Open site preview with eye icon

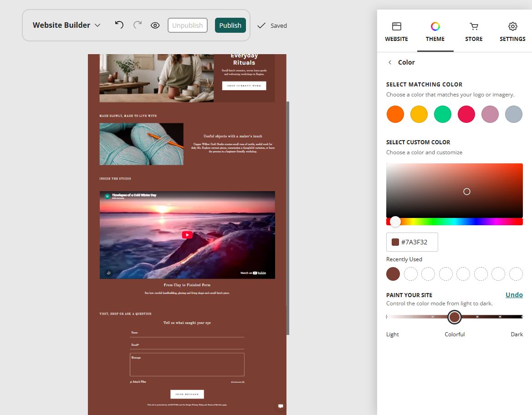tap(155, 25)
